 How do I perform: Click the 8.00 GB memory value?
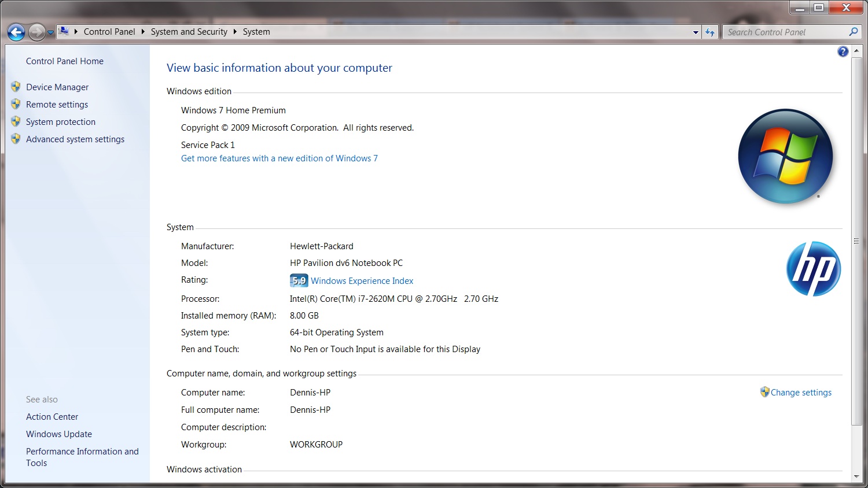pos(304,316)
